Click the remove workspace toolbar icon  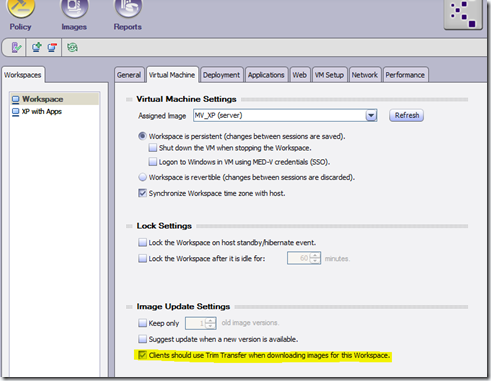click(x=52, y=47)
